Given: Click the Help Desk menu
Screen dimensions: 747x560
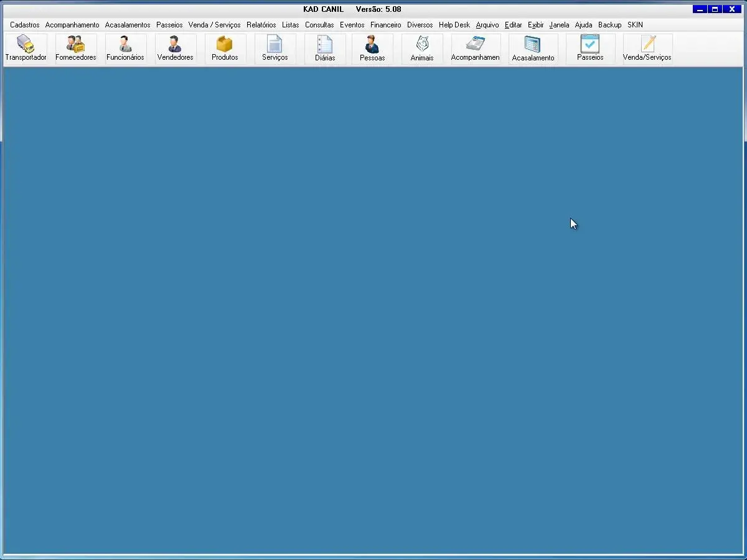Looking at the screenshot, I should (x=454, y=25).
